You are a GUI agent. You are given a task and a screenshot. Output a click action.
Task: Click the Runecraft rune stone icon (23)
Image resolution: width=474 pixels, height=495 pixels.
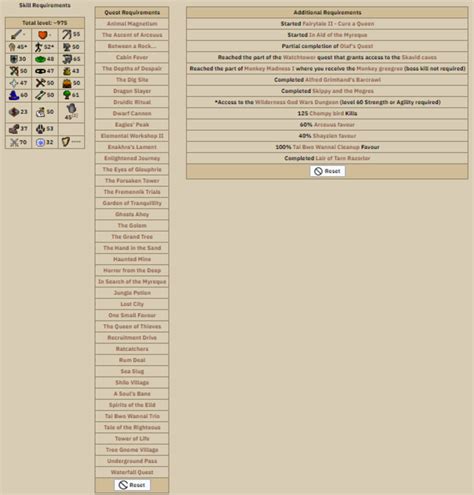14,112
